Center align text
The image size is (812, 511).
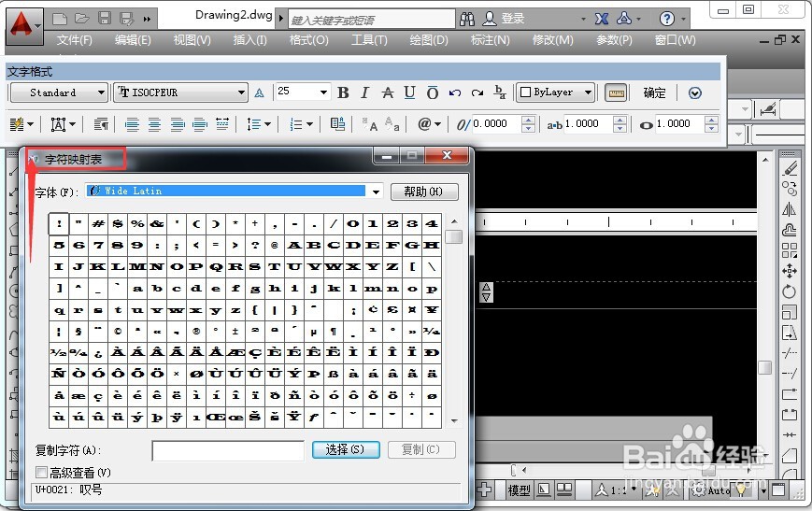(x=154, y=124)
